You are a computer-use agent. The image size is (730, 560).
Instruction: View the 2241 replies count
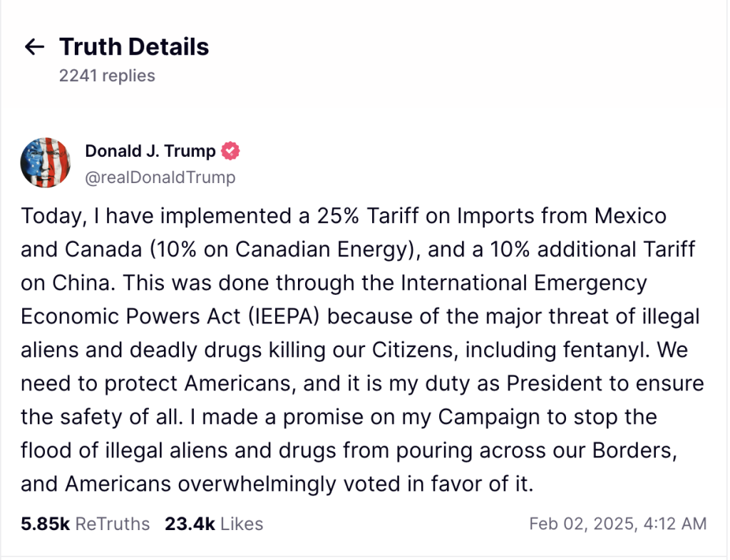click(x=107, y=76)
